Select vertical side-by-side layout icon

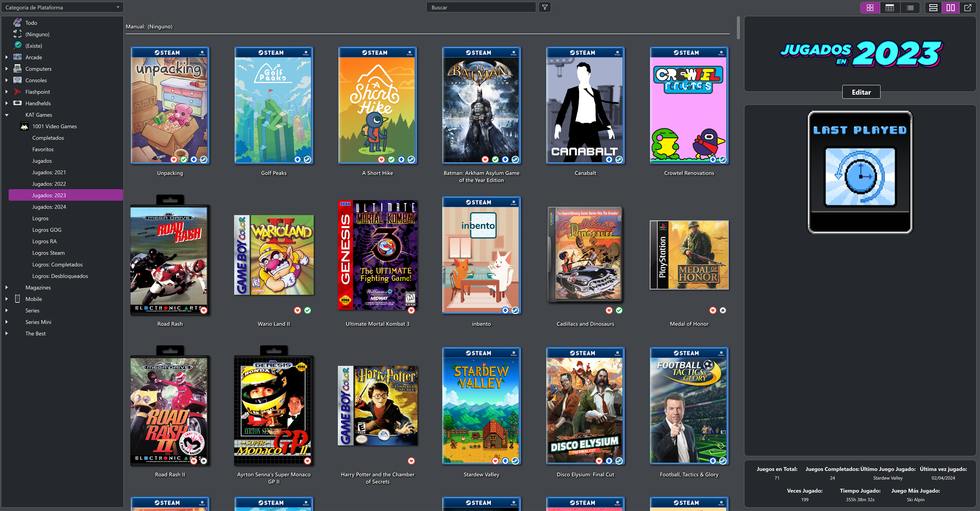click(950, 8)
